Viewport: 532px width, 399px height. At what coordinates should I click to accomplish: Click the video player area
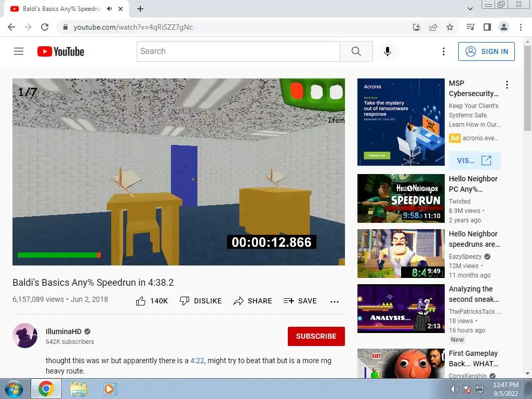[x=179, y=171]
